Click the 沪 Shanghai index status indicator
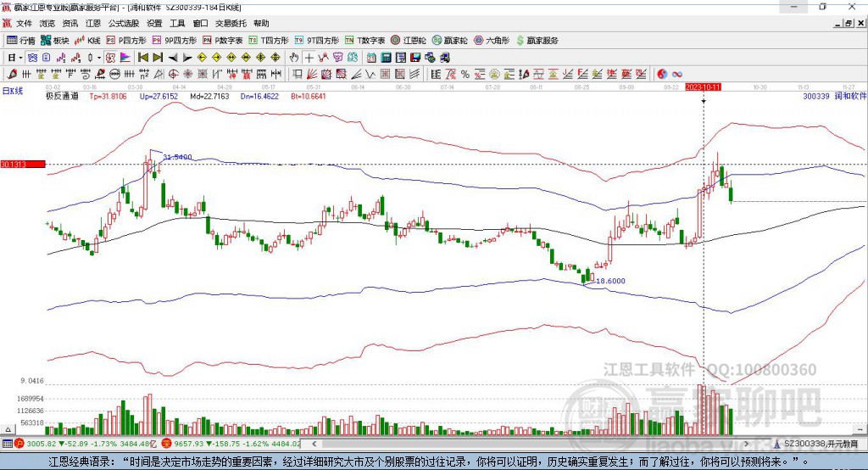868x470 pixels. point(19,444)
